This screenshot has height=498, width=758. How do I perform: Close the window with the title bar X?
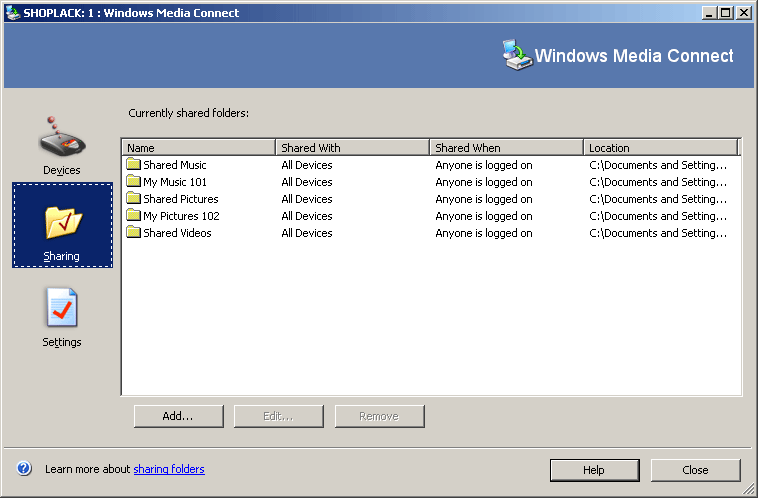pos(744,13)
